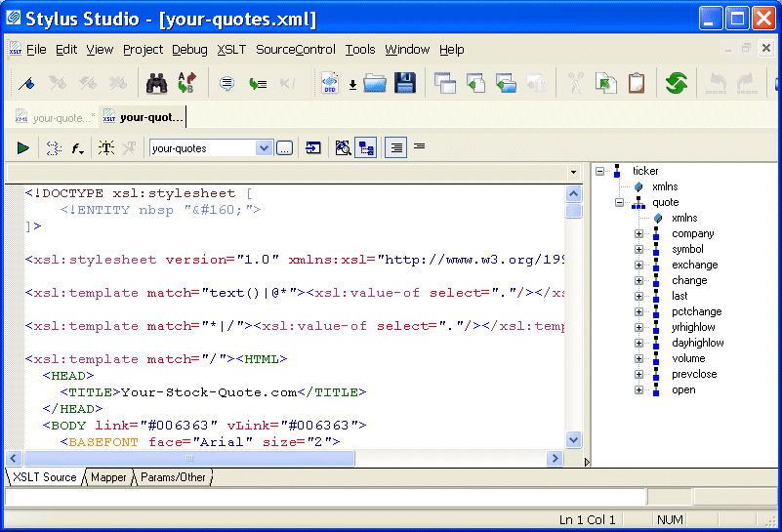Click the cascade windows icon
The width and height of the screenshot is (782, 532).
point(445,84)
